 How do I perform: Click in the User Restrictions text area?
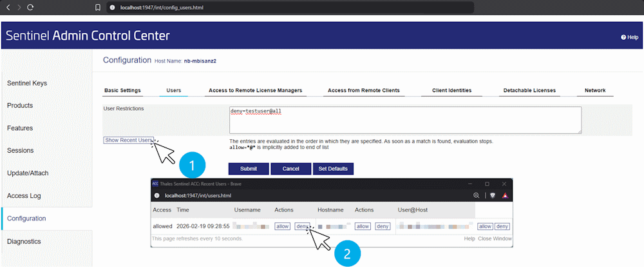(x=405, y=120)
